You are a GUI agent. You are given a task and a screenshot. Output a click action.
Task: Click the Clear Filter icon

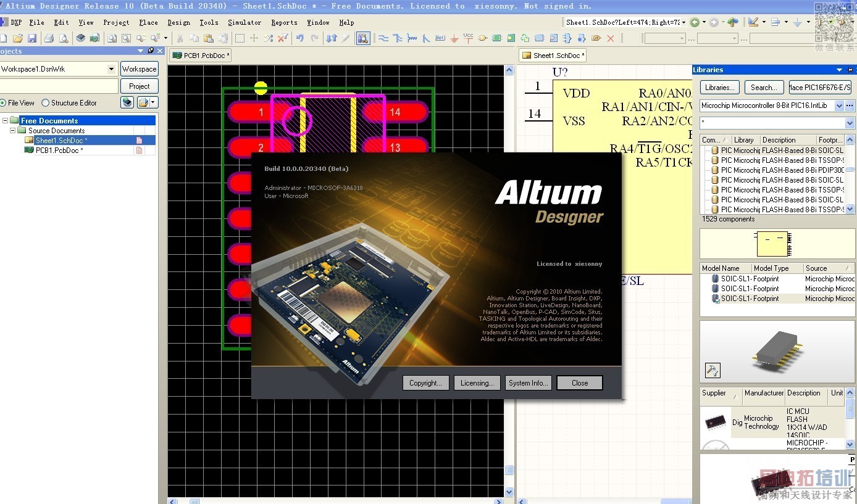(283, 38)
